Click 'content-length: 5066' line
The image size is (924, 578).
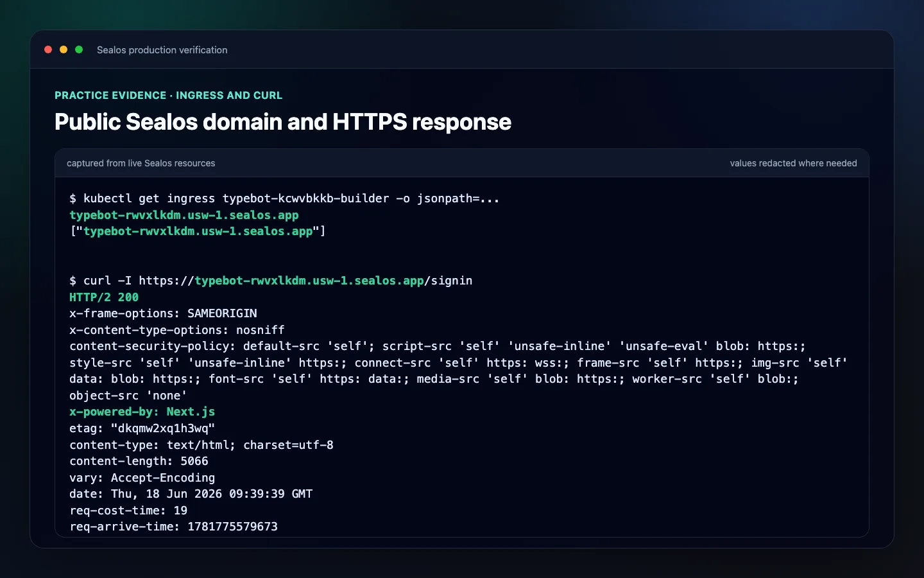pos(139,461)
